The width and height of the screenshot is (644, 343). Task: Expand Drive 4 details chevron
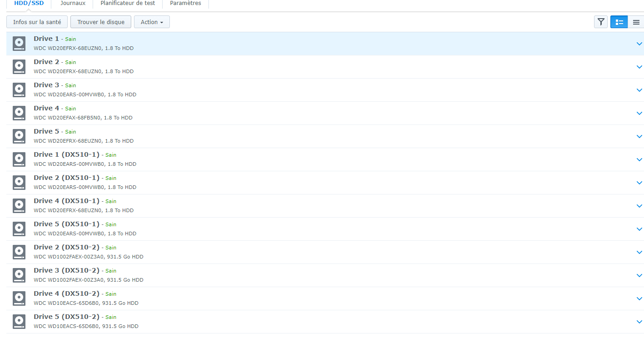point(639,114)
